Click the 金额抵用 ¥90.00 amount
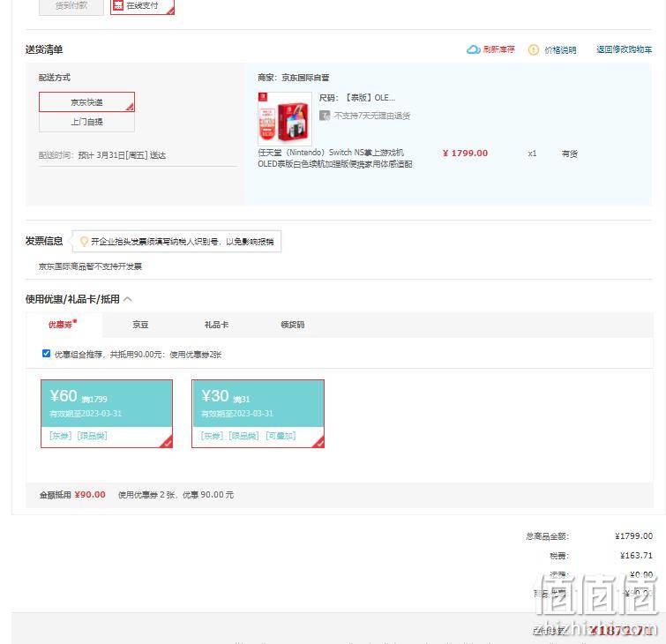Viewport: 666px width, 644px height. pyautogui.click(x=90, y=495)
